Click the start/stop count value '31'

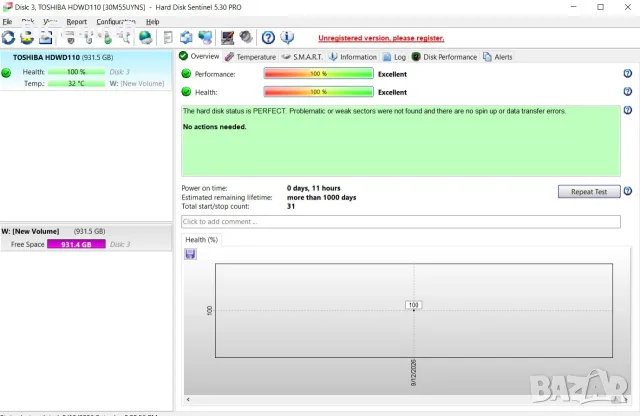[x=291, y=206]
